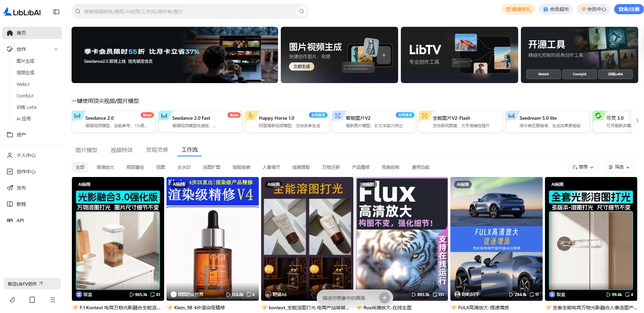Viewport: 644px width, 313px height.
Task: Click the plus icon in the prompt bar
Action: [x=384, y=298]
